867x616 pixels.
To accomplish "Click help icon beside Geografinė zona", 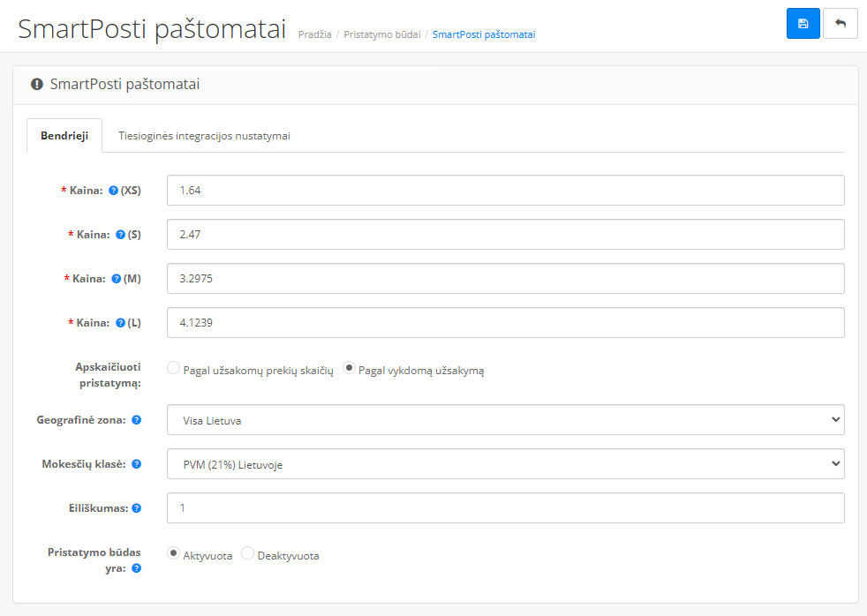I will point(137,420).
